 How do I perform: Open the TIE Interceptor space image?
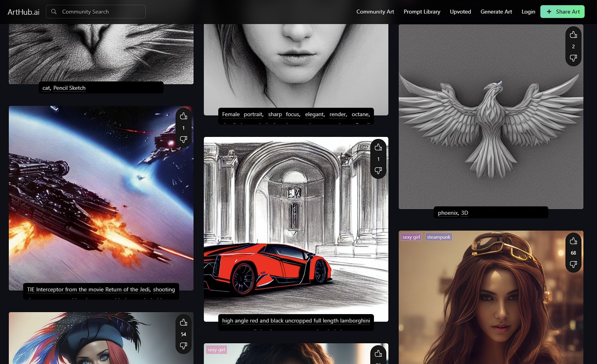click(101, 198)
